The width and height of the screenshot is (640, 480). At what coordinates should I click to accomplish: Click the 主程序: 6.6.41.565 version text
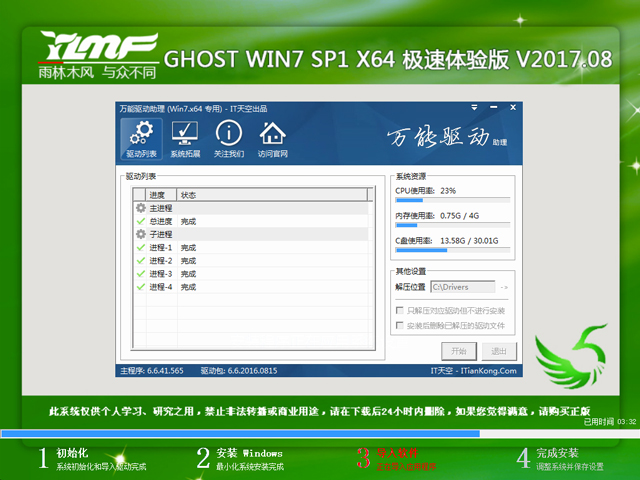pyautogui.click(x=152, y=371)
